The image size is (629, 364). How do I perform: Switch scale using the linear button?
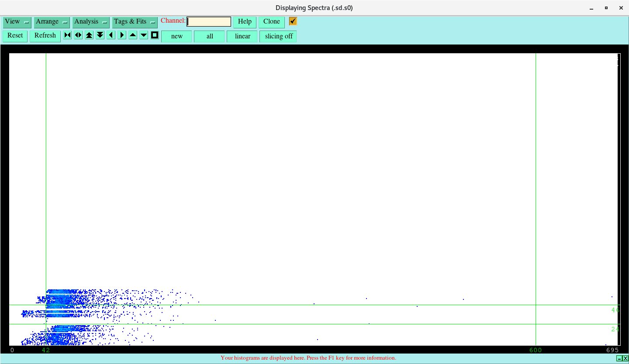click(242, 36)
